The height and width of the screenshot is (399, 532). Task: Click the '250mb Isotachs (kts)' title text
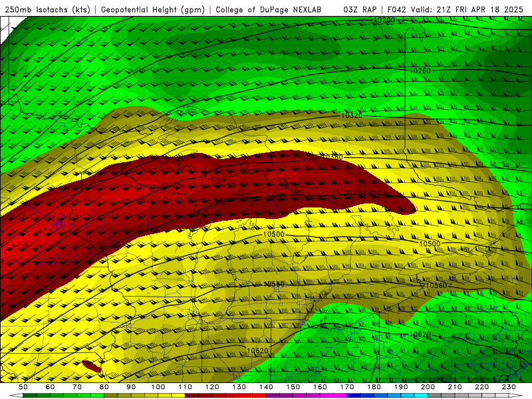pos(48,9)
